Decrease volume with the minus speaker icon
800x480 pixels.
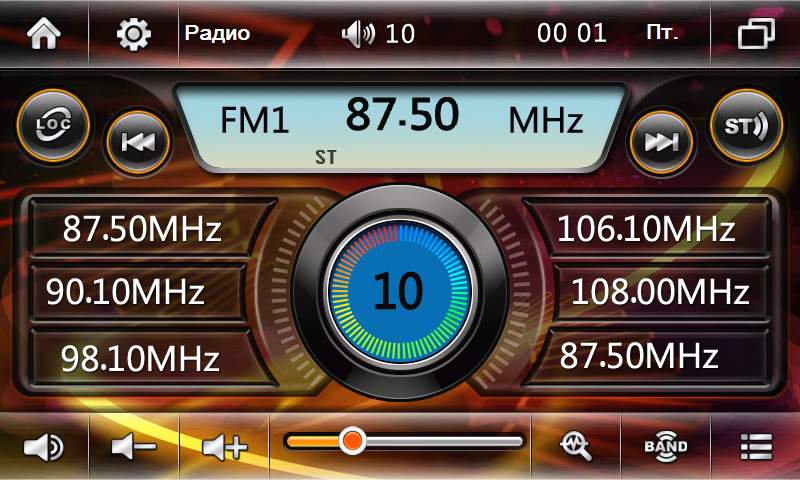133,446
